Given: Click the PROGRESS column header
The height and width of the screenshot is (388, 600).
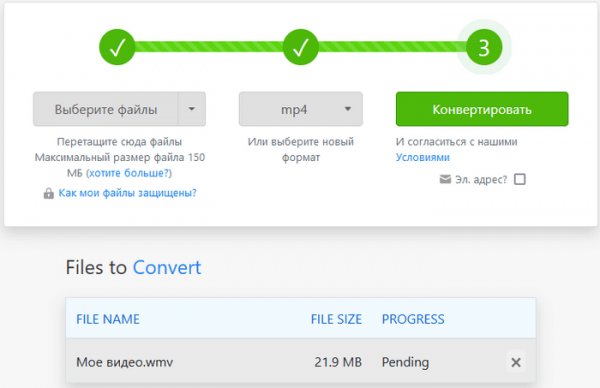Looking at the screenshot, I should tap(413, 319).
